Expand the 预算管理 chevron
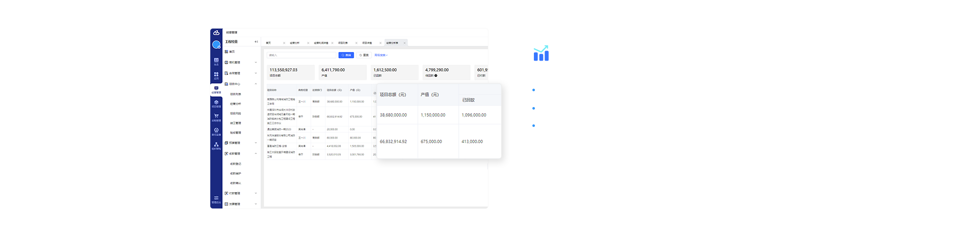The width and height of the screenshot is (980, 236). (256, 143)
